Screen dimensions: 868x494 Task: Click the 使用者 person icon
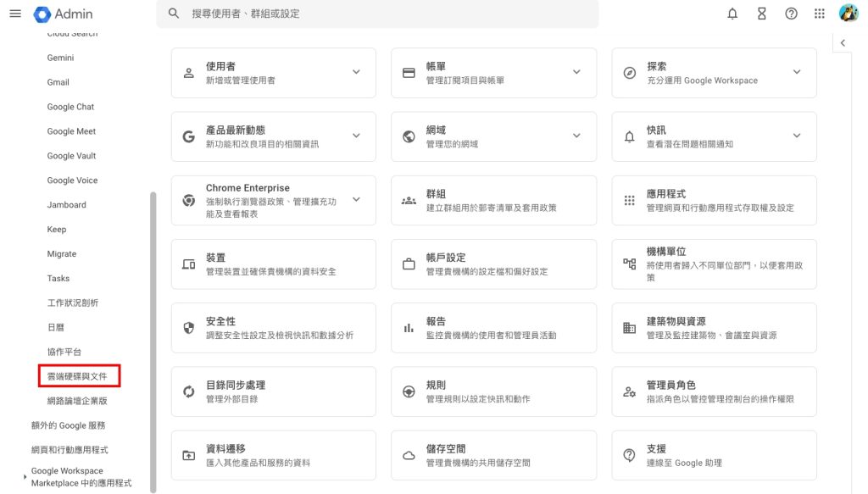189,73
